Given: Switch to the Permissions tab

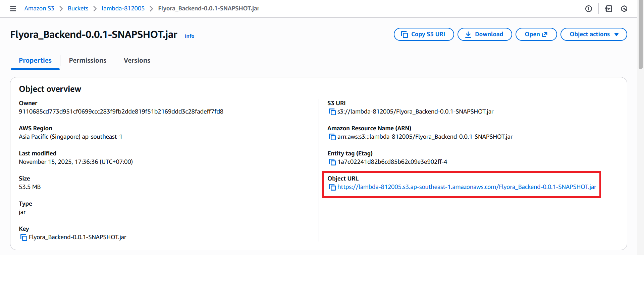Looking at the screenshot, I should click(88, 60).
